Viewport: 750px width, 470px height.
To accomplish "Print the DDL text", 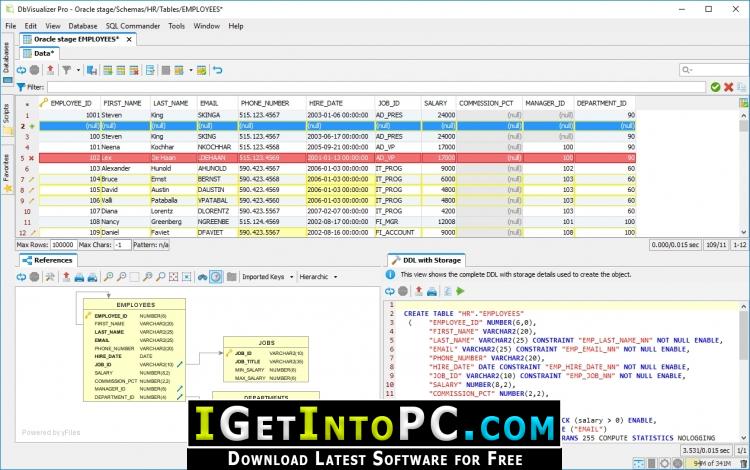I will pos(432,291).
